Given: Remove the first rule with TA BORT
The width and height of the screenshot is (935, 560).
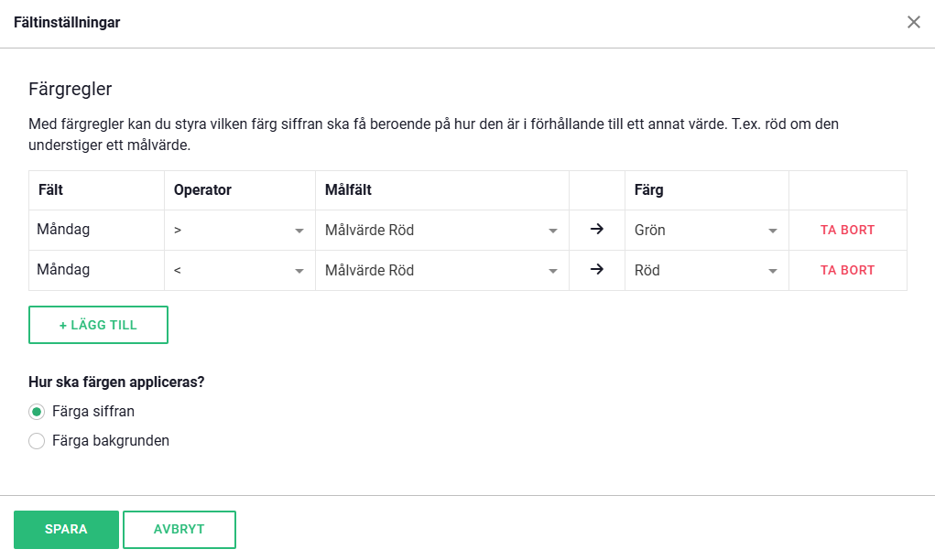Looking at the screenshot, I should [847, 231].
